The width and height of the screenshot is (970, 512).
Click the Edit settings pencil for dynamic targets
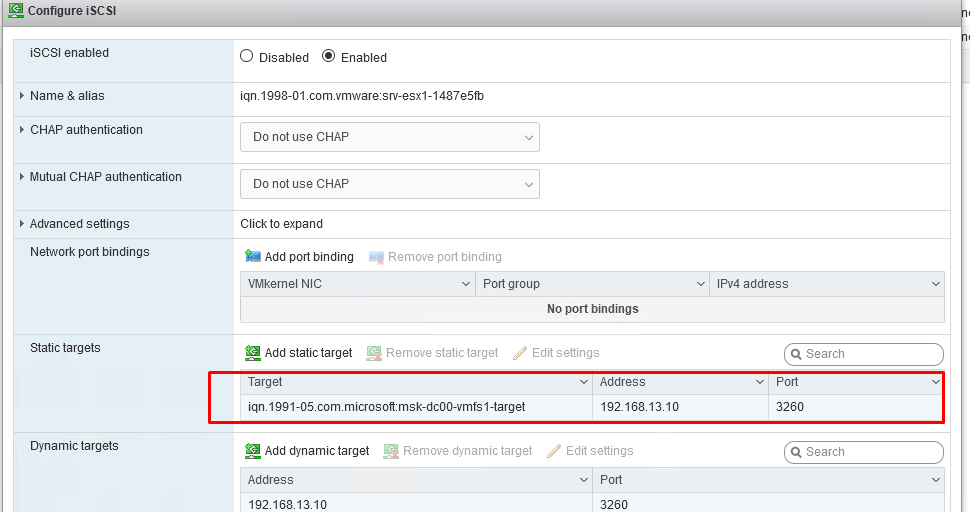click(x=554, y=451)
